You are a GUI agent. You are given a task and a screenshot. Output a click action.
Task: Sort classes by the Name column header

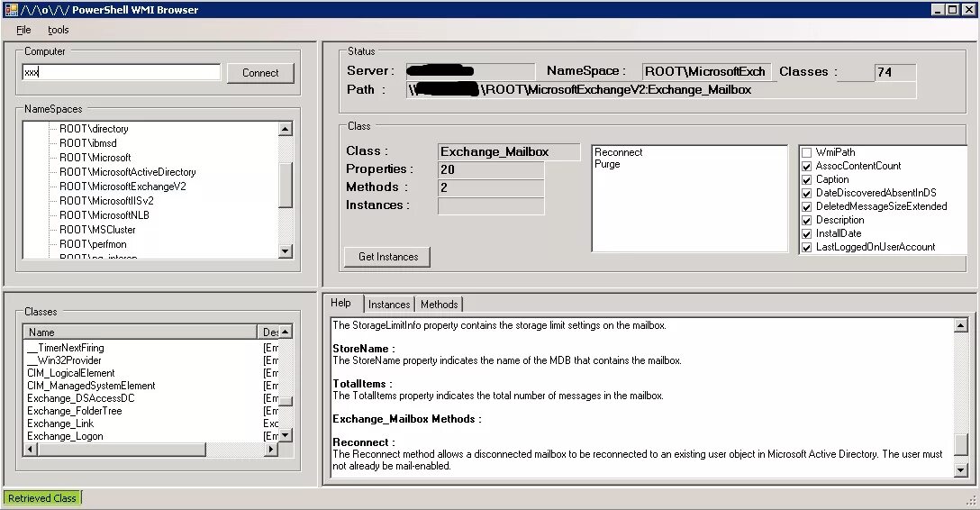(x=140, y=332)
